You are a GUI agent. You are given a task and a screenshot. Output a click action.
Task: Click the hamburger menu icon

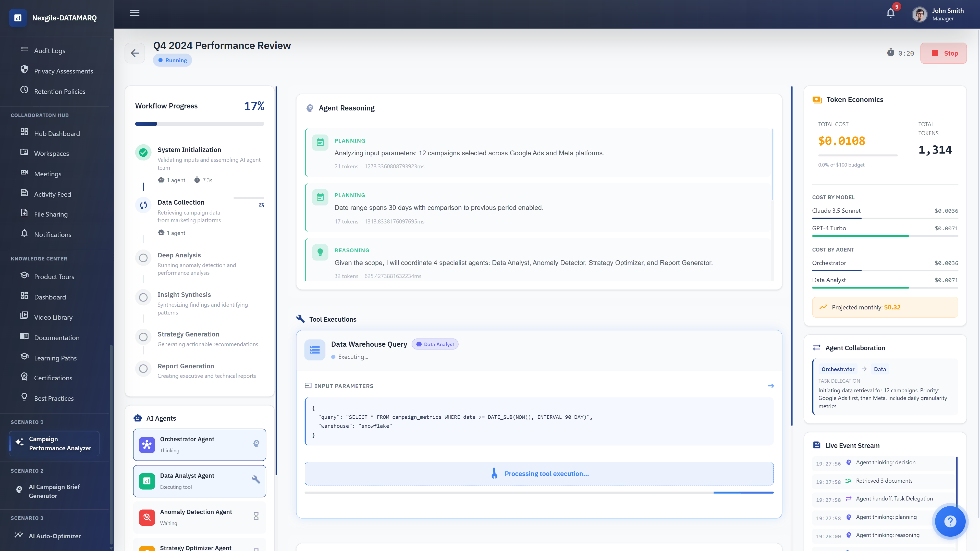pyautogui.click(x=135, y=13)
